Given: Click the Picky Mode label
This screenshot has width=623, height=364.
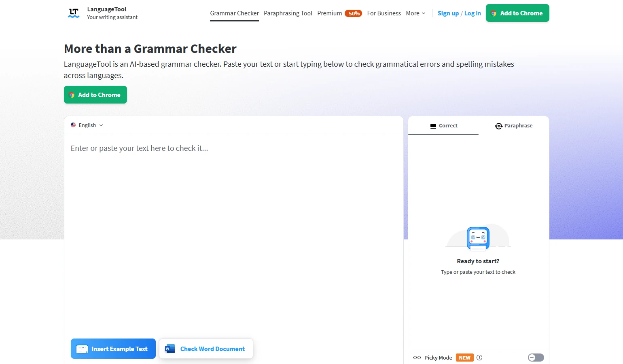Looking at the screenshot, I should [x=438, y=358].
